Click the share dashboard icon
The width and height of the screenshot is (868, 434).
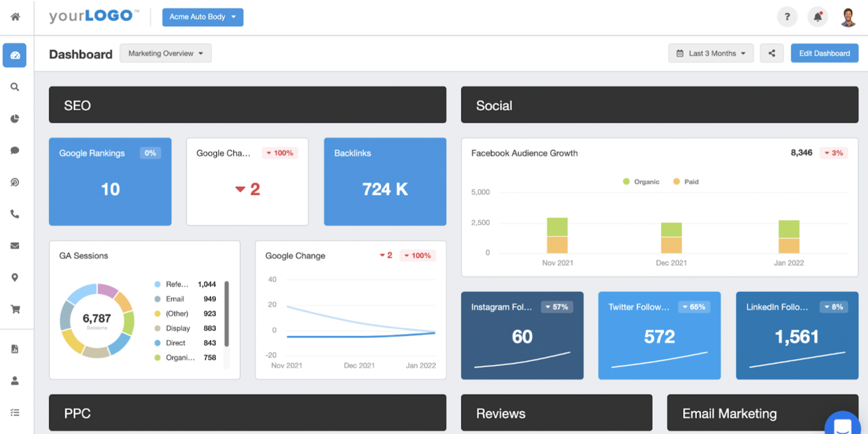[772, 53]
